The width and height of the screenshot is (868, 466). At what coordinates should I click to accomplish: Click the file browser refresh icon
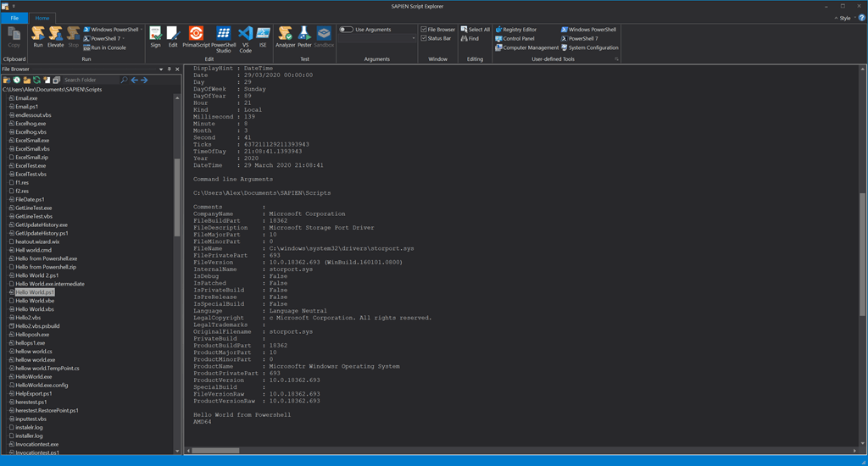[x=36, y=80]
